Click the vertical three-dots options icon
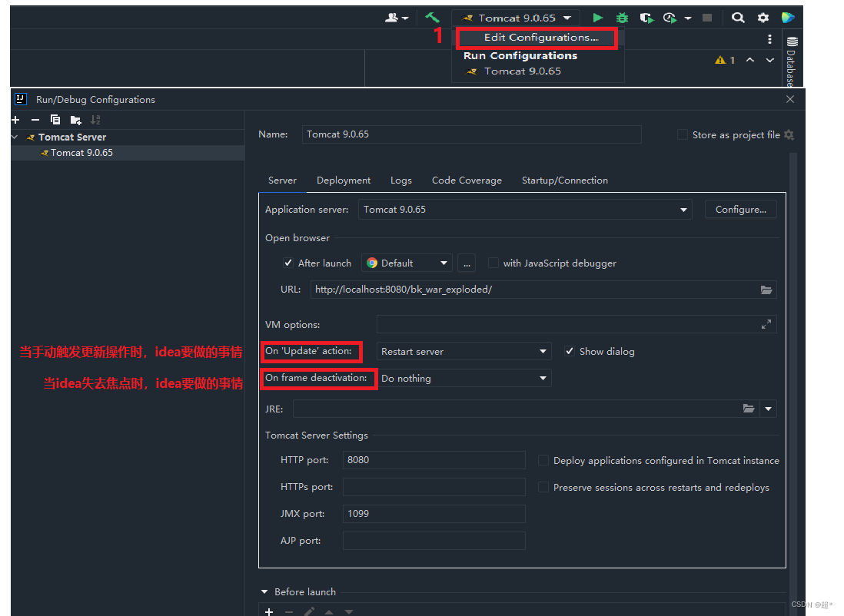The image size is (844, 616). [x=769, y=39]
